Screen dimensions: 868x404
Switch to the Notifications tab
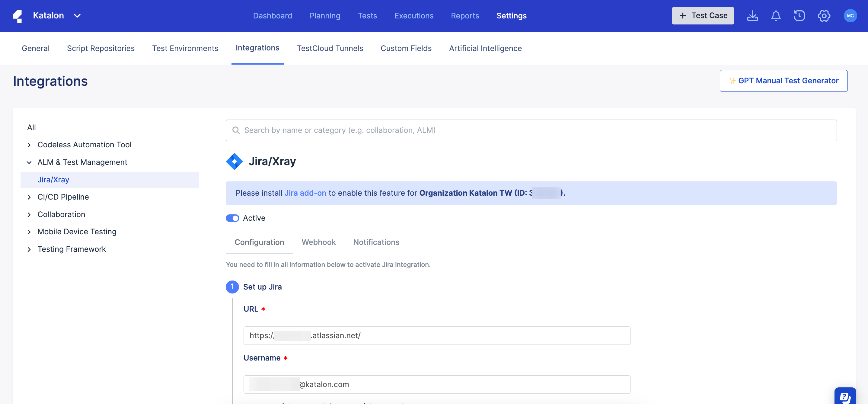click(x=376, y=242)
